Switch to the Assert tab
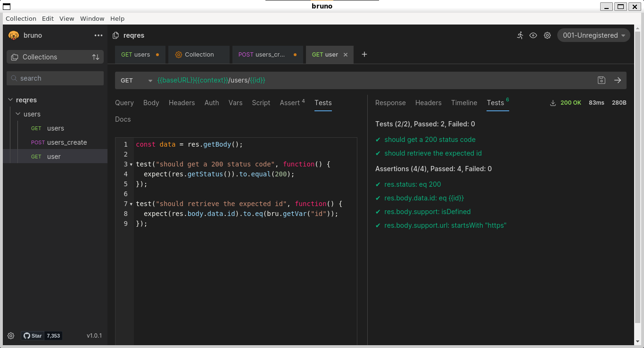Image resolution: width=644 pixels, height=348 pixels. coord(289,102)
